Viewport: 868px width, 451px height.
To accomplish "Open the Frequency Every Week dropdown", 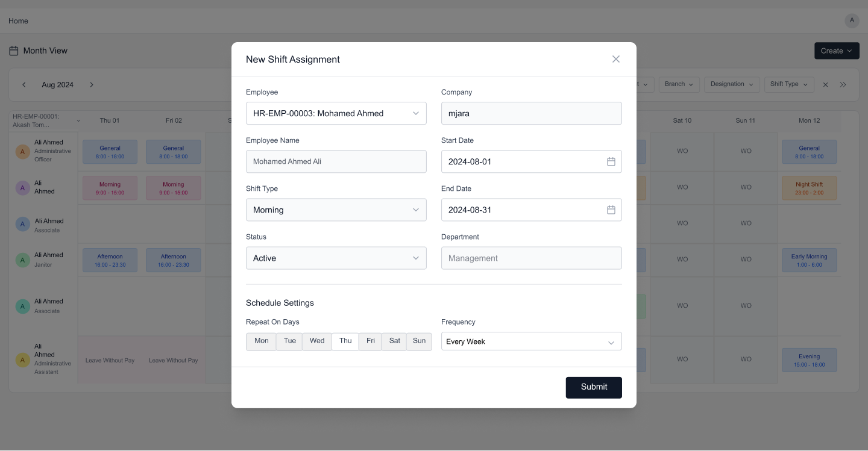I will [532, 341].
